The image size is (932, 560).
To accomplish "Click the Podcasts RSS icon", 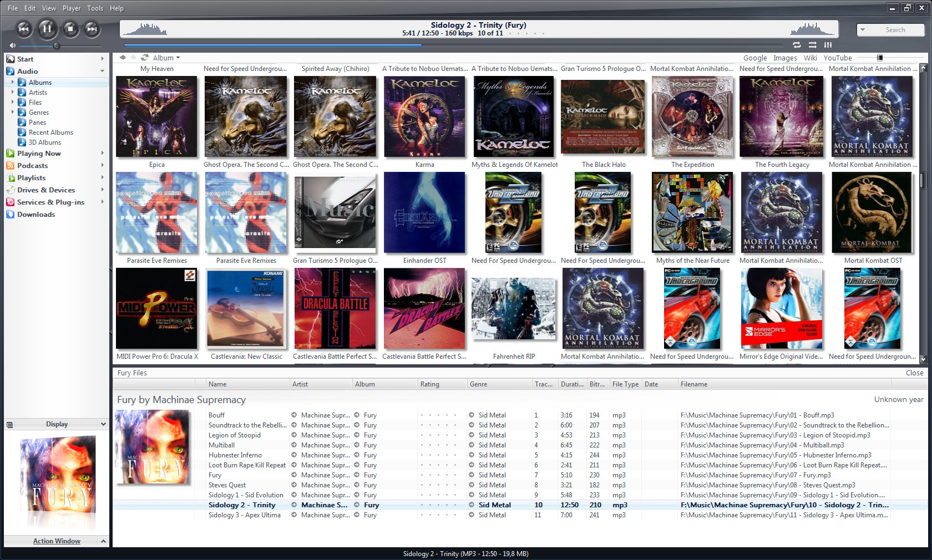I will (x=10, y=165).
